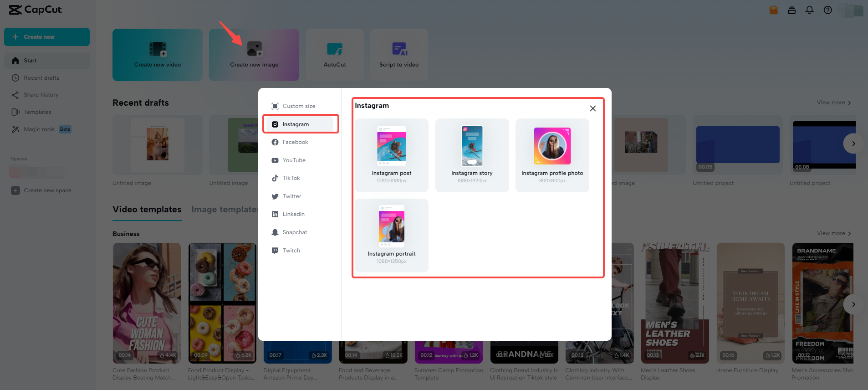Viewport: 868px width, 390px height.
Task: Click the CapCut logo
Action: coord(36,10)
